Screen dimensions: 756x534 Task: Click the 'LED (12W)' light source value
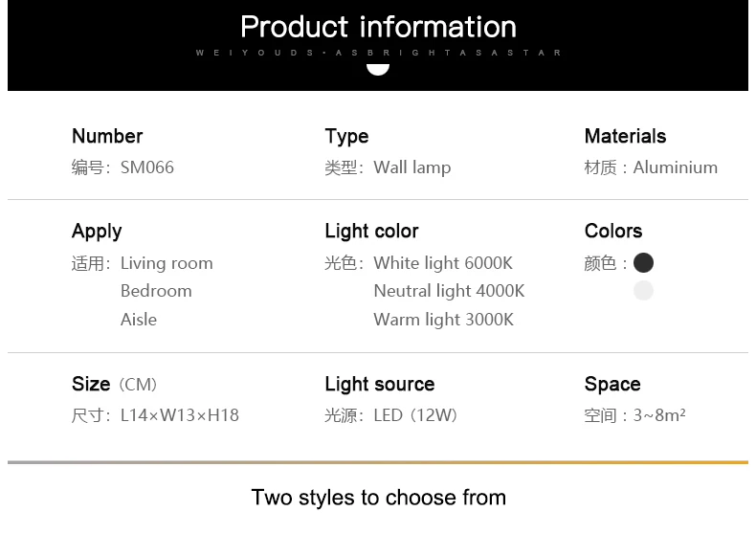(x=415, y=415)
